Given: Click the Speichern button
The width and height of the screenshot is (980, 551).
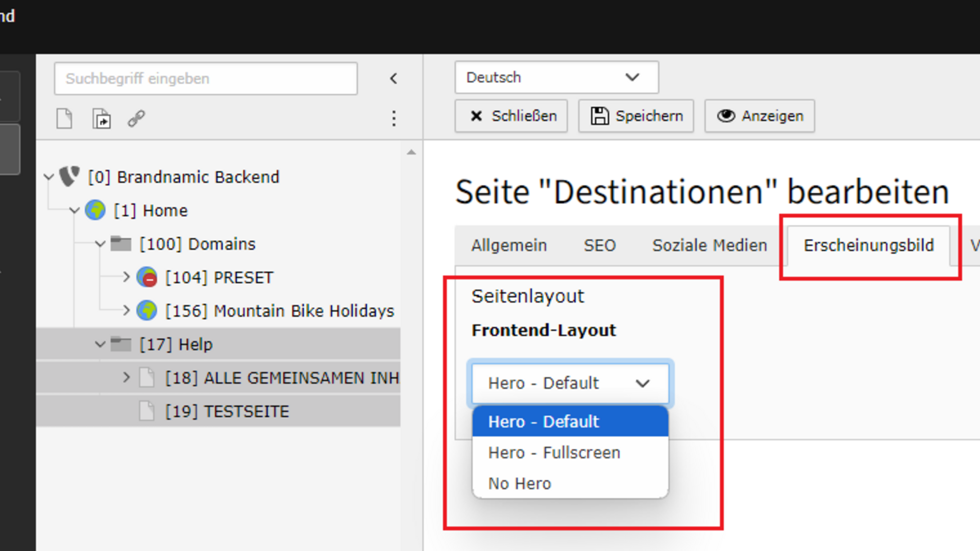Looking at the screenshot, I should [x=636, y=116].
